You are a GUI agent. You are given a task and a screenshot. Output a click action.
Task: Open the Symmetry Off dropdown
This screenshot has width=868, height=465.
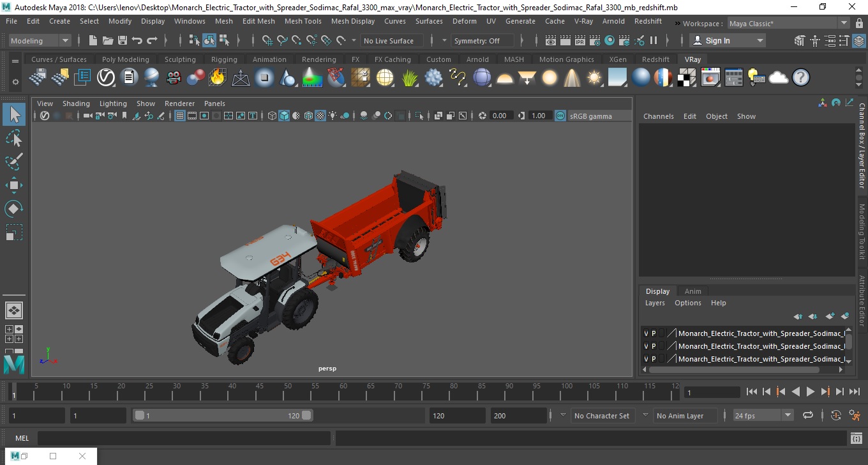(483, 40)
